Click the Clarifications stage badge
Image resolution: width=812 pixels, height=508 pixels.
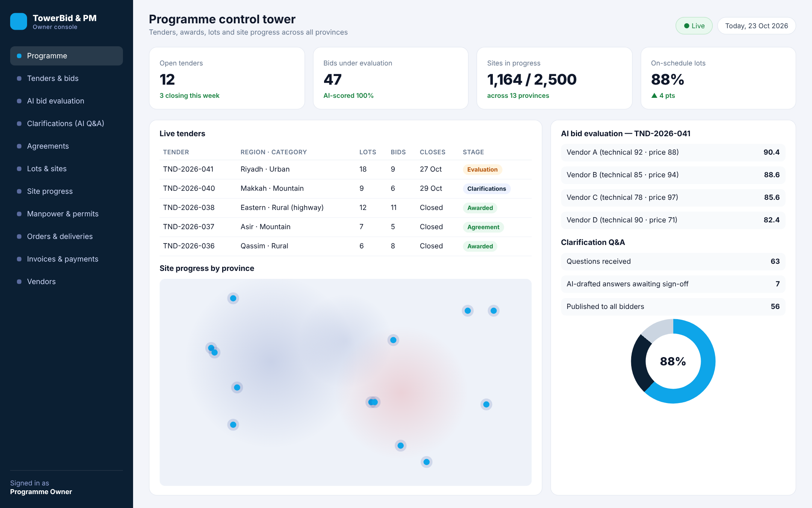(486, 189)
